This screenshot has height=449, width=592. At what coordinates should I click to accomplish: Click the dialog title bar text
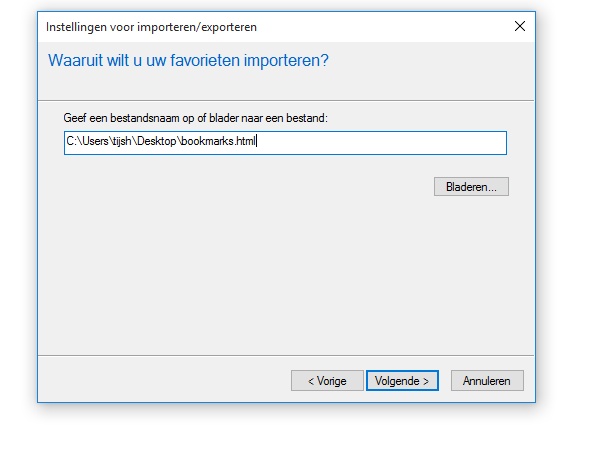151,27
